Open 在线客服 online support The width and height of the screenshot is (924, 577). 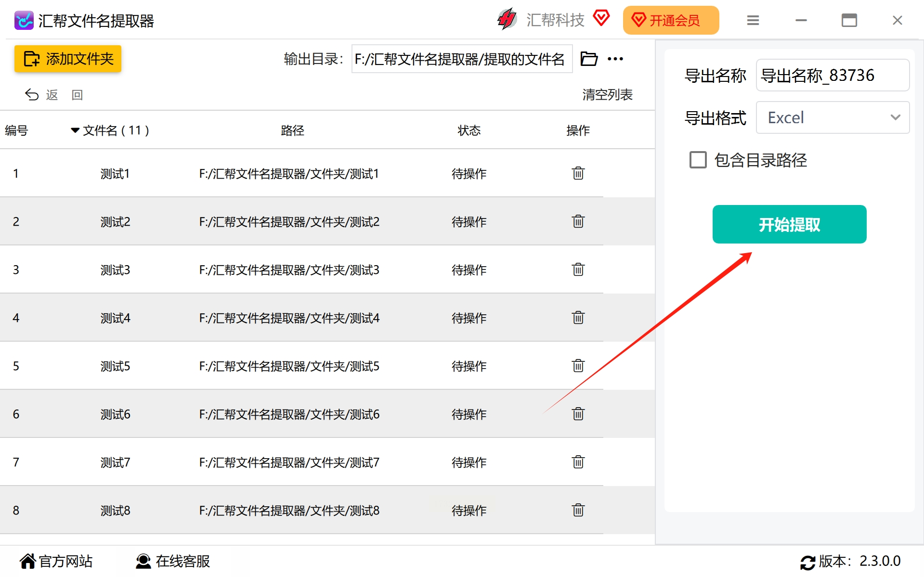(173, 561)
